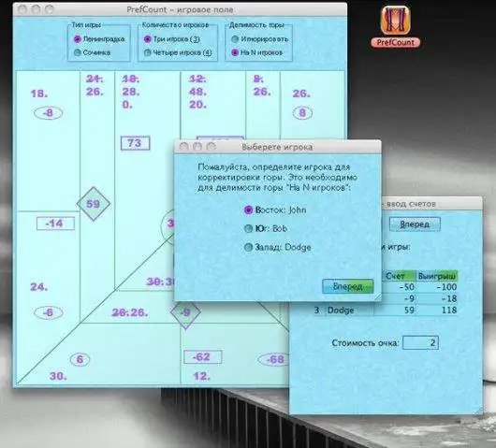
Task: Click the 48. entry on the field
Action: pos(197,92)
